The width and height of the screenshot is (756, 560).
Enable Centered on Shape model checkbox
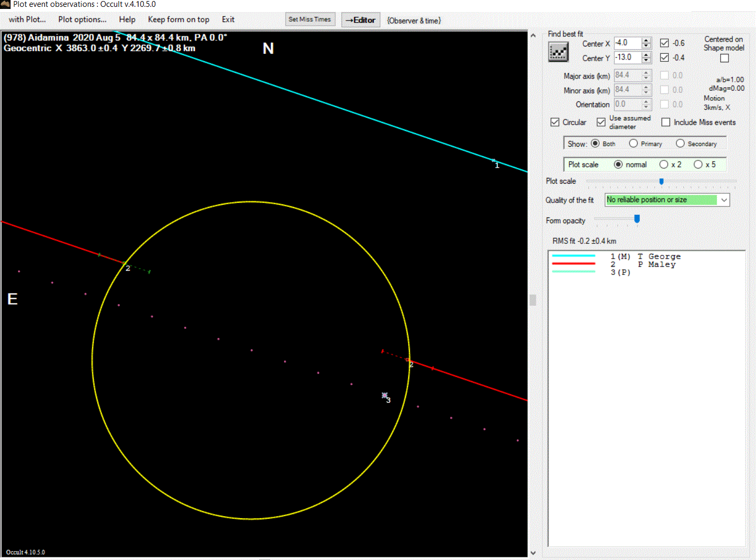pyautogui.click(x=724, y=58)
